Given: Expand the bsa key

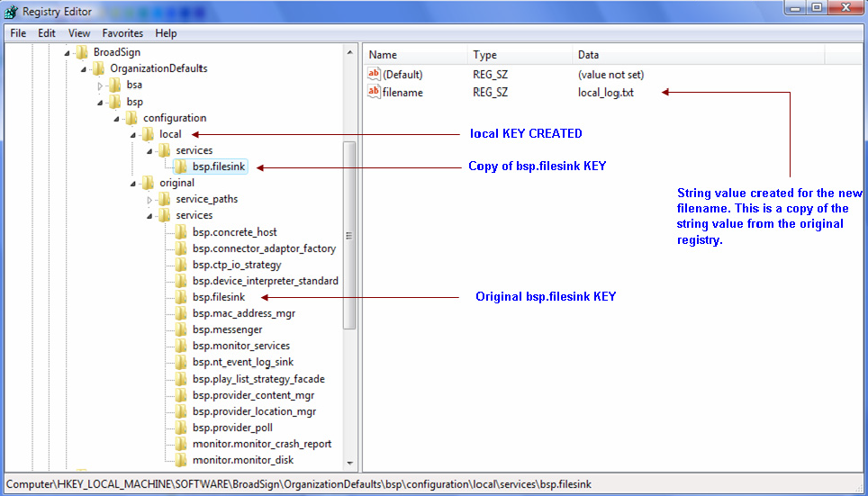Looking at the screenshot, I should 101,86.
